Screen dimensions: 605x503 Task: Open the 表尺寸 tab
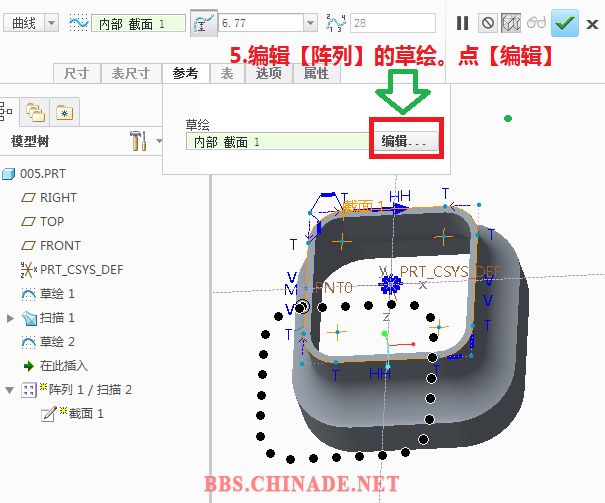131,73
